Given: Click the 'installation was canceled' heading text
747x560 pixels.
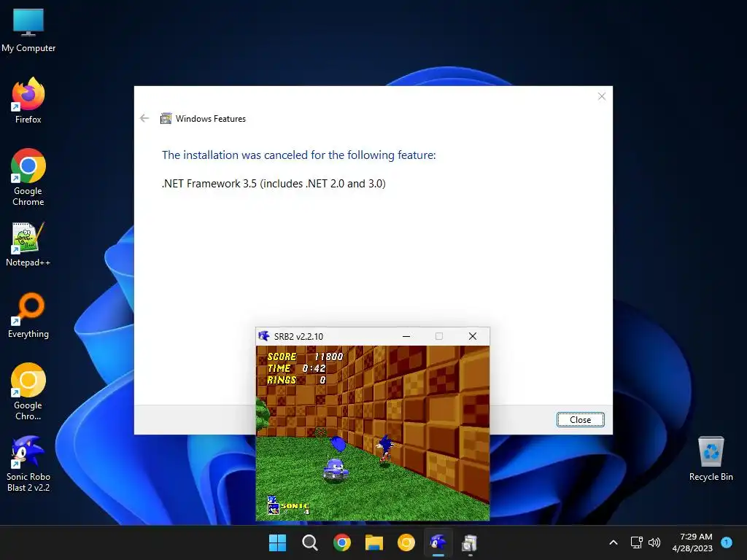Looking at the screenshot, I should point(298,155).
